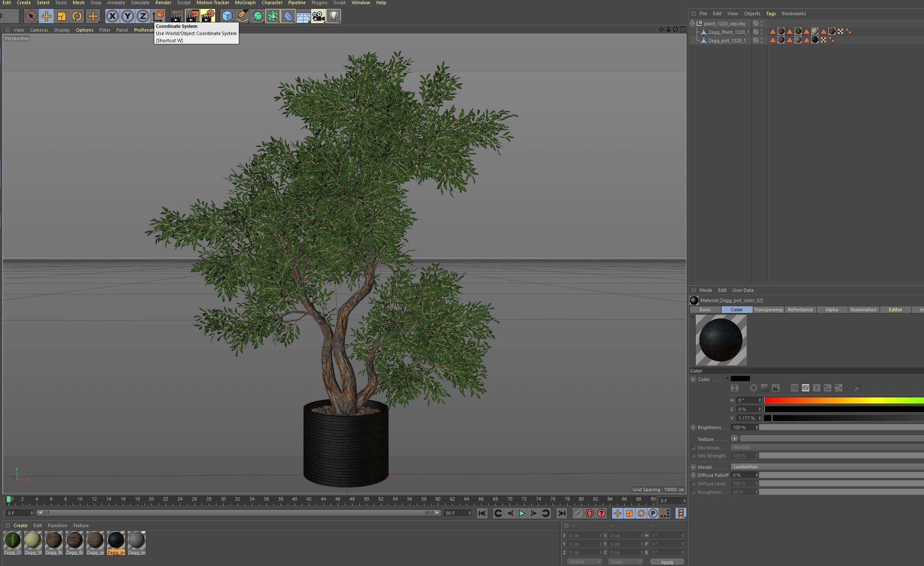Open Texture arrow dropdown button
This screenshot has height=566, width=924.
pyautogui.click(x=735, y=439)
